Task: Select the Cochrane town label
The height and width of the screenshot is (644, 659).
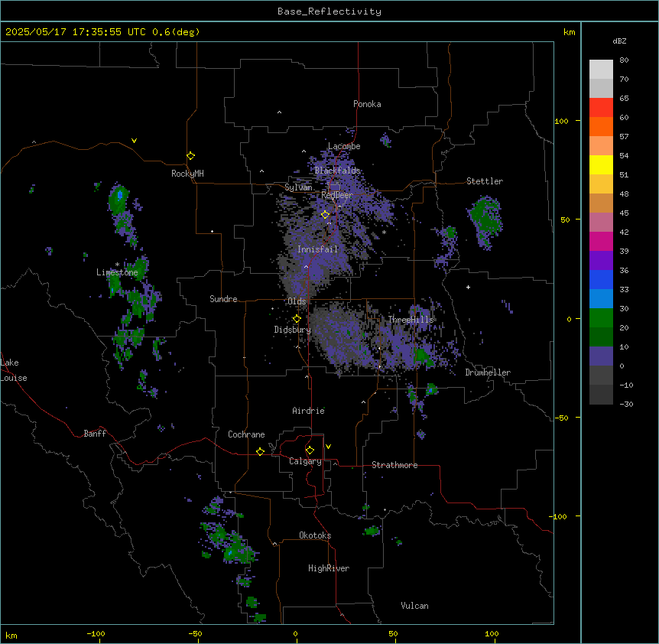Action: coord(246,434)
